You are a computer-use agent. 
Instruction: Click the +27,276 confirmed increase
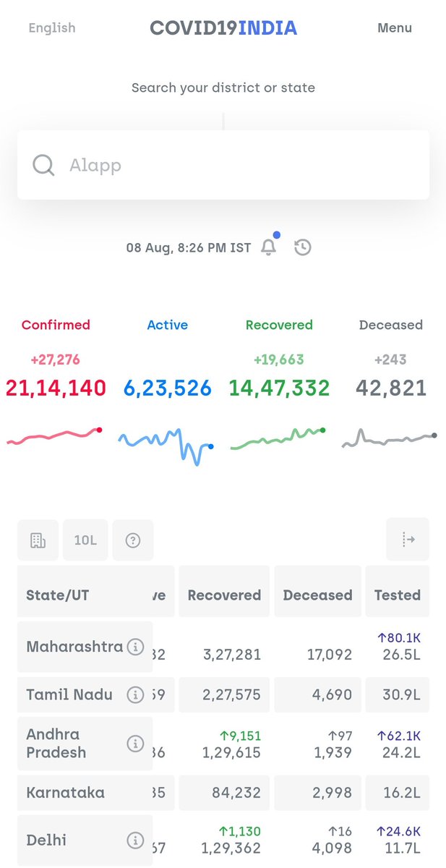pos(56,359)
